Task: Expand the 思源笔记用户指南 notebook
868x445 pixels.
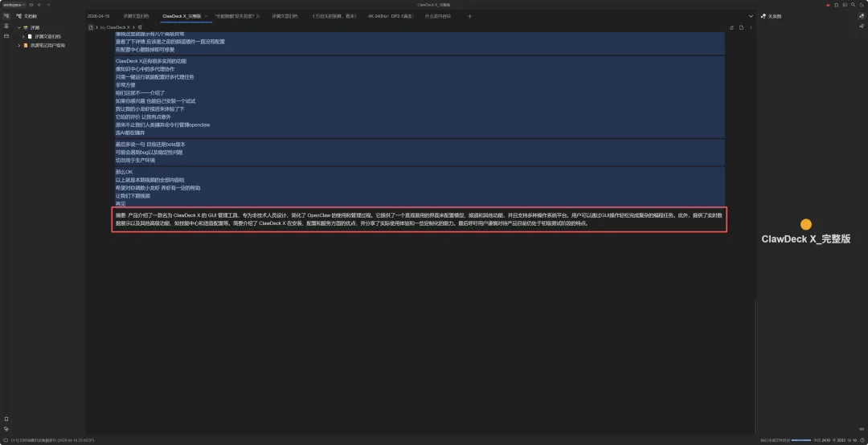Action: 18,46
